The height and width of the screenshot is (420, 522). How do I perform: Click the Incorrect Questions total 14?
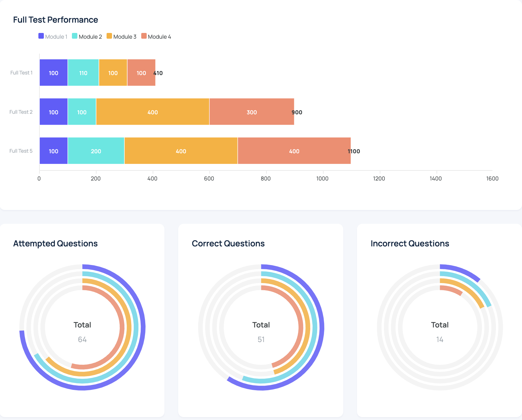point(440,339)
